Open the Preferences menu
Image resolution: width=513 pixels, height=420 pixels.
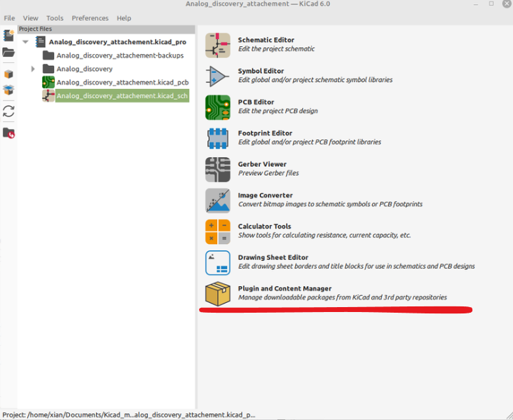(x=90, y=18)
